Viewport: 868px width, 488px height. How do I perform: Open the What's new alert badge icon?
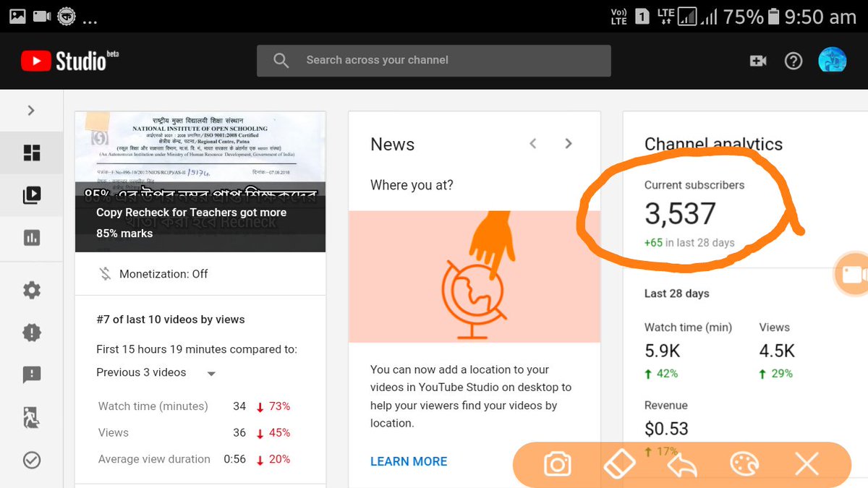[32, 333]
